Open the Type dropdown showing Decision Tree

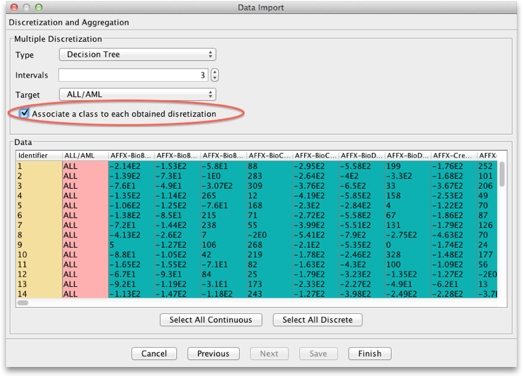(x=137, y=54)
